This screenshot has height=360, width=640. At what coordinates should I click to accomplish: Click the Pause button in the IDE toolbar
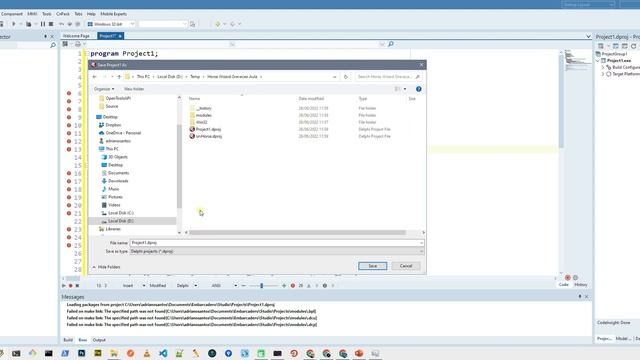(43, 24)
